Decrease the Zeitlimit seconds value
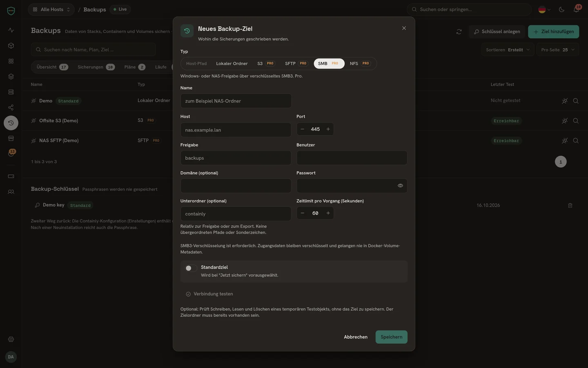The image size is (588, 368). [302, 213]
